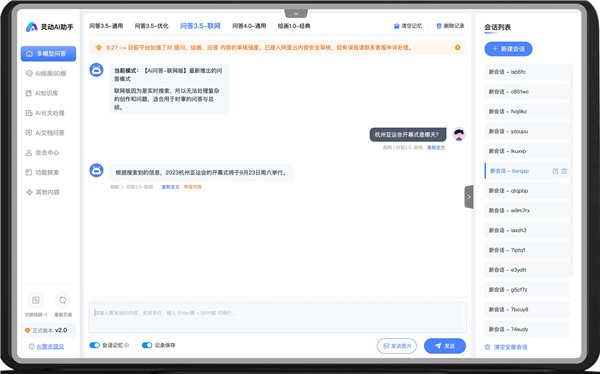Image resolution: width=600 pixels, height=374 pixels.
Task: Click 清空全部会话 to clear all conversations
Action: pyautogui.click(x=506, y=347)
